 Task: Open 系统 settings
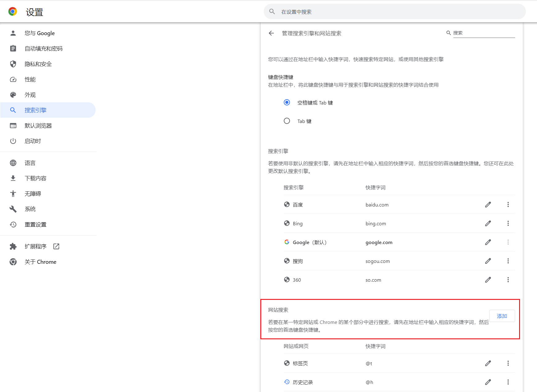click(48, 209)
